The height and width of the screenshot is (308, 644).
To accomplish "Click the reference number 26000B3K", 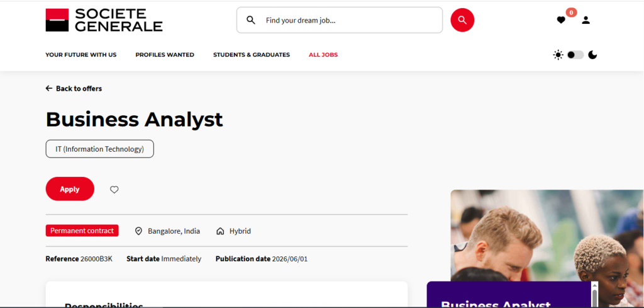I will 96,259.
